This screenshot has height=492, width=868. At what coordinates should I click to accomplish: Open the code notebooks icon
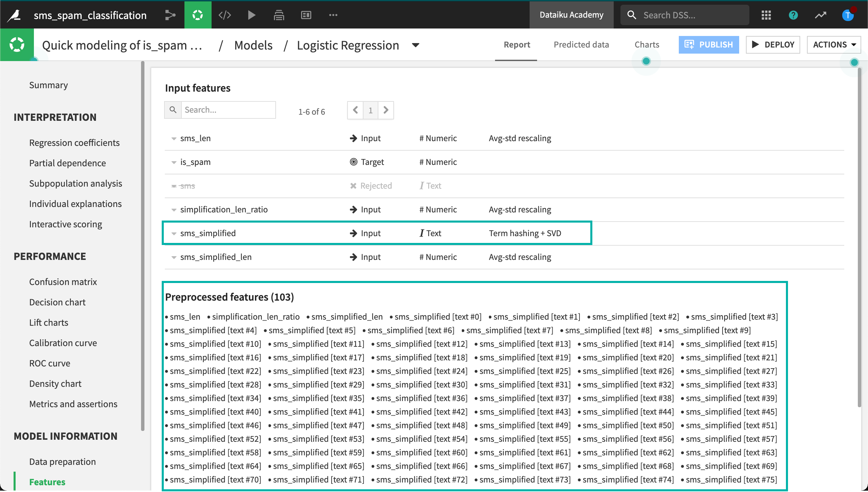point(225,15)
